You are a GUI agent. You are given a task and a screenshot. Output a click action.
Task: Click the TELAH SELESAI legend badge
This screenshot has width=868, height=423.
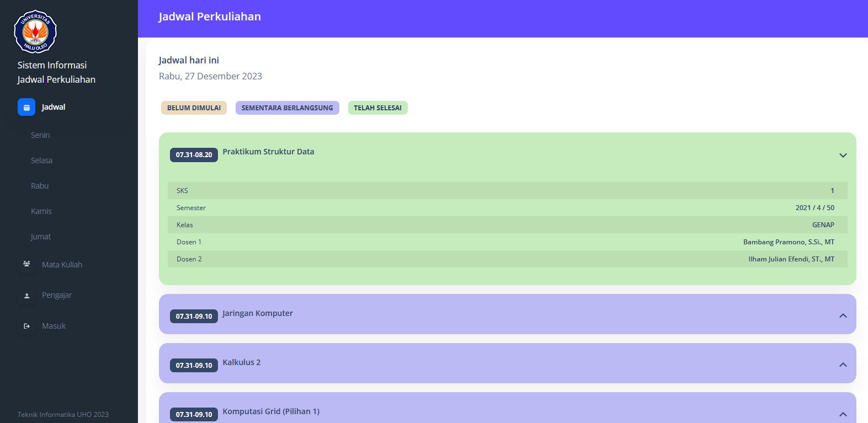(x=377, y=108)
